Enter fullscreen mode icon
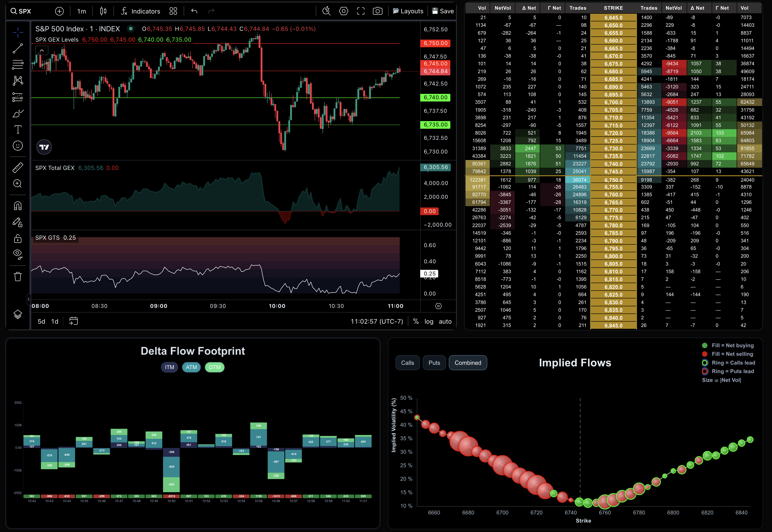The height and width of the screenshot is (532, 772). pos(361,11)
